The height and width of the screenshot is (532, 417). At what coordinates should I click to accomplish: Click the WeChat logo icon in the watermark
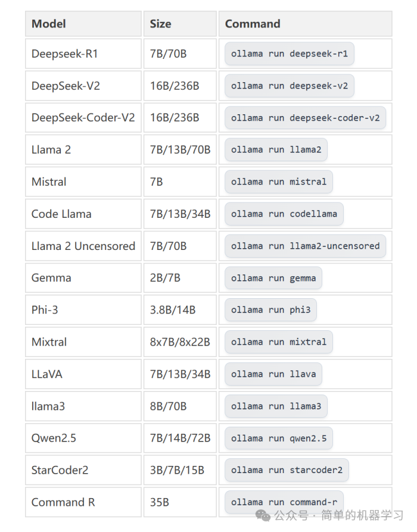[x=263, y=514]
